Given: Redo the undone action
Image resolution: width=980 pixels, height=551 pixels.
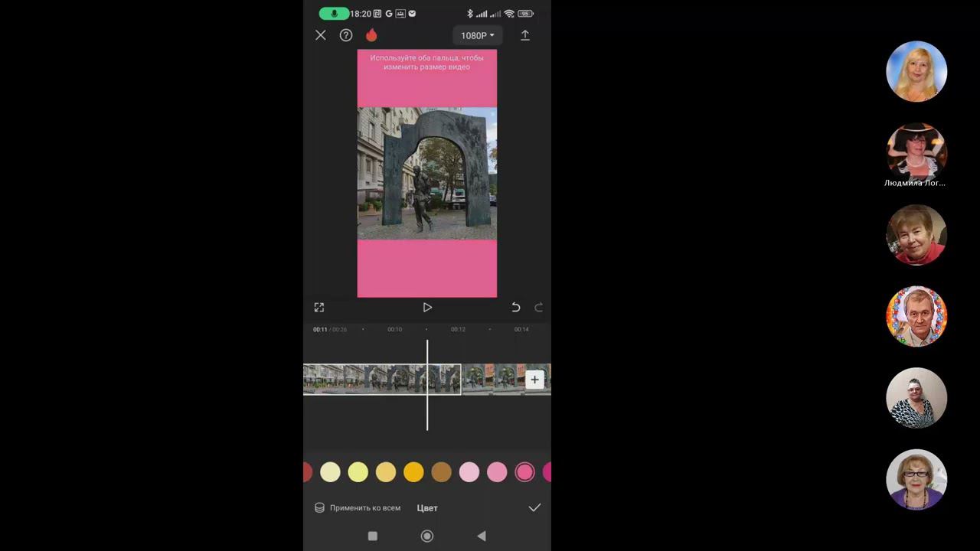Looking at the screenshot, I should (x=538, y=308).
